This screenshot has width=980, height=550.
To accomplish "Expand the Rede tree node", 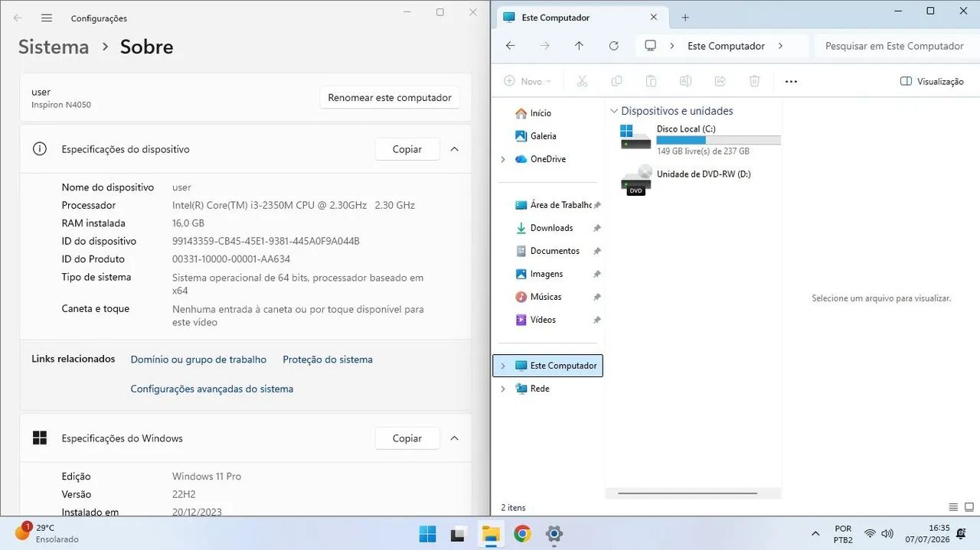I will [503, 389].
